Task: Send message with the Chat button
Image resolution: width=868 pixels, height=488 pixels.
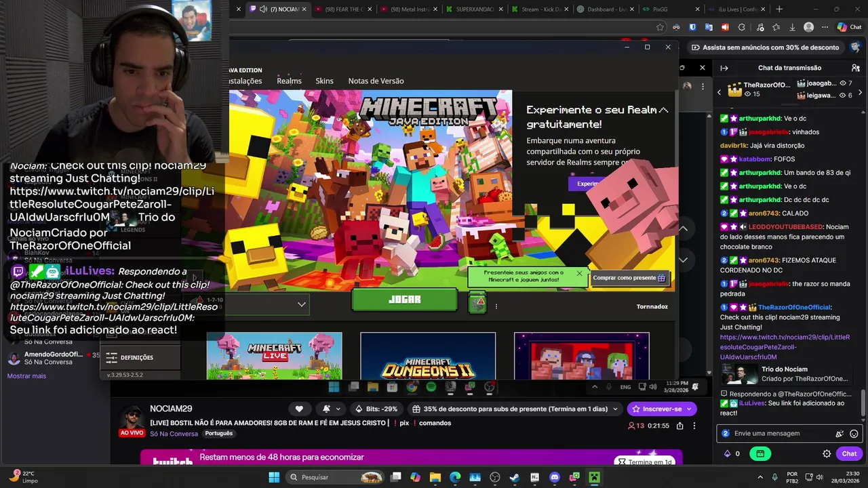Action: [x=849, y=454]
